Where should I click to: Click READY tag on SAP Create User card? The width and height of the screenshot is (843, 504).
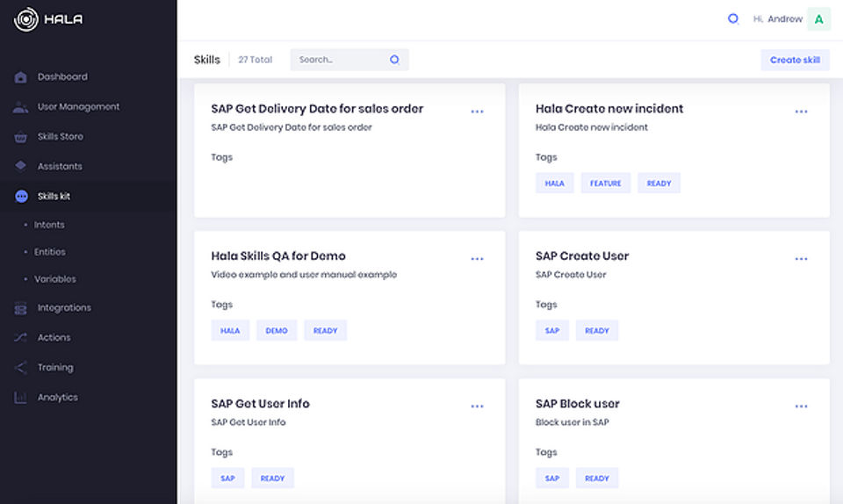tap(597, 330)
